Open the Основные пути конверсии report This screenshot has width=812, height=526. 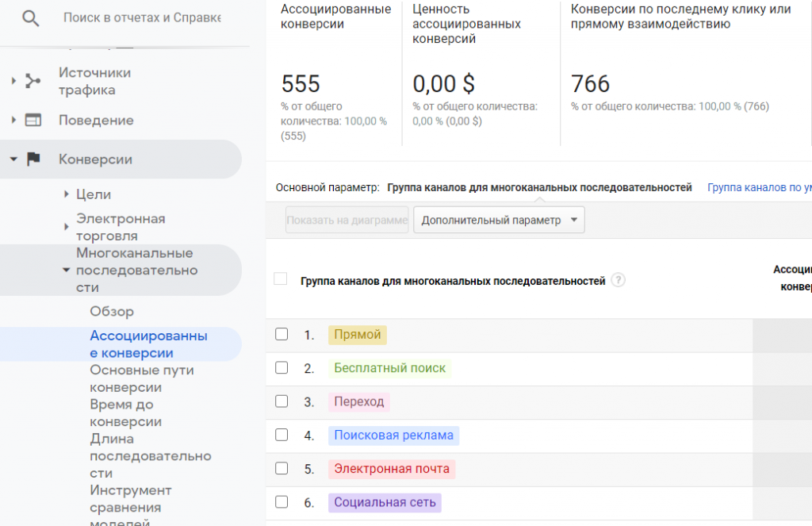click(141, 378)
